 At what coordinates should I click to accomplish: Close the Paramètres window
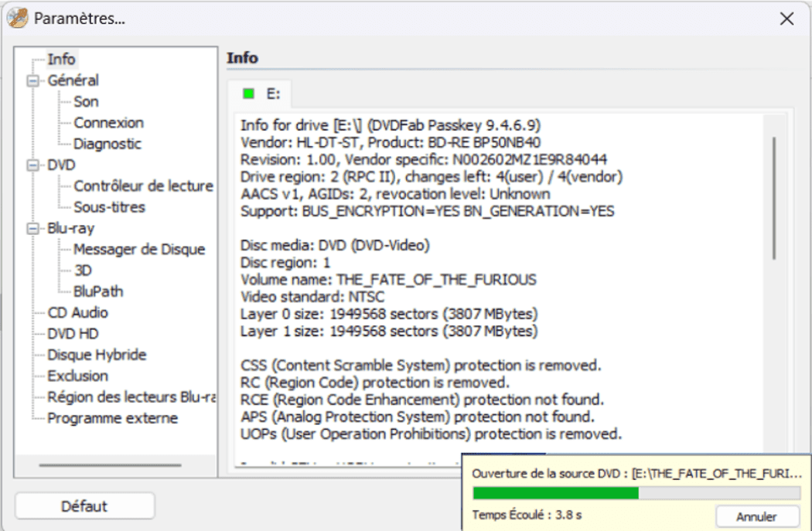click(786, 19)
